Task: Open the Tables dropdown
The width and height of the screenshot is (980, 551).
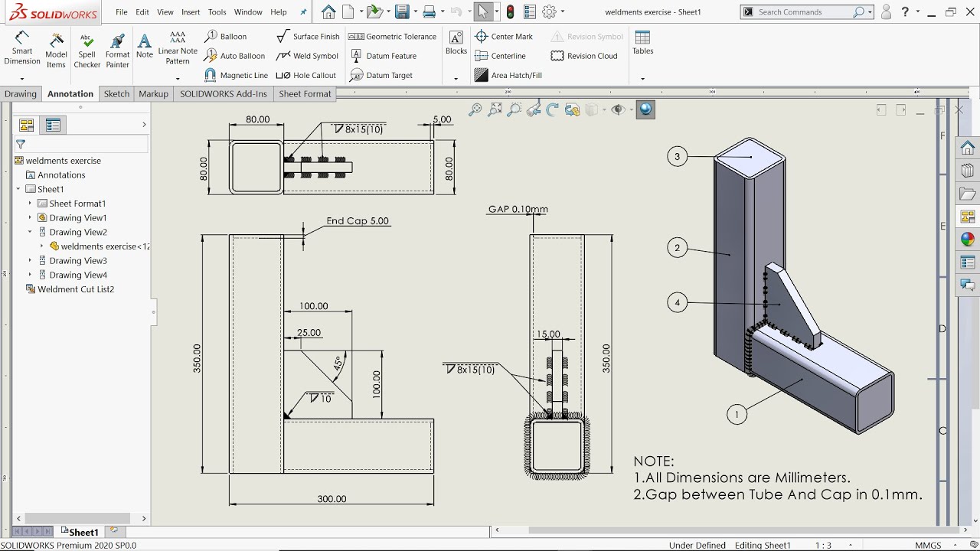Action: pos(642,78)
